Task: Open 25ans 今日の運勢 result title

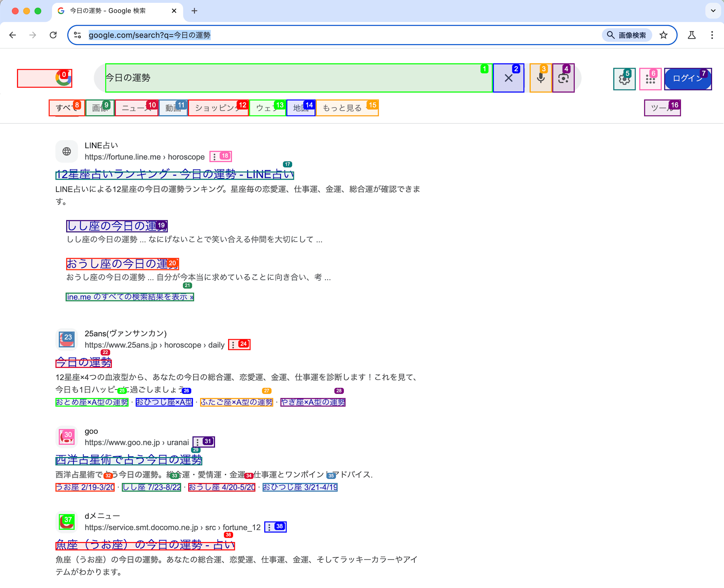Action: (x=84, y=362)
